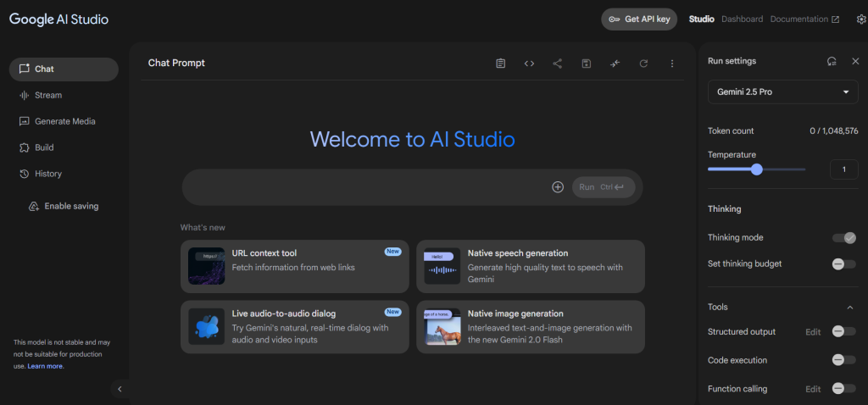Screen dimensions: 868x405
Task: Enable Set thinking budget switch
Action: click(844, 264)
